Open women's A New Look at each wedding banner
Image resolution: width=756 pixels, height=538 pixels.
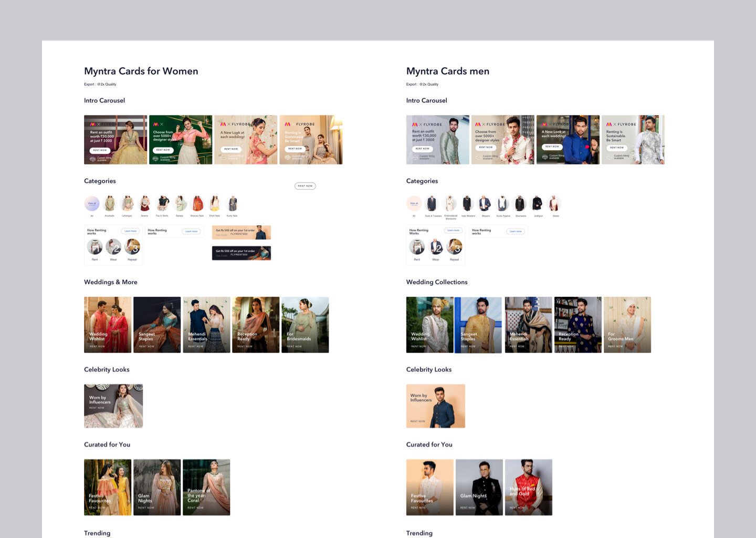click(x=246, y=140)
